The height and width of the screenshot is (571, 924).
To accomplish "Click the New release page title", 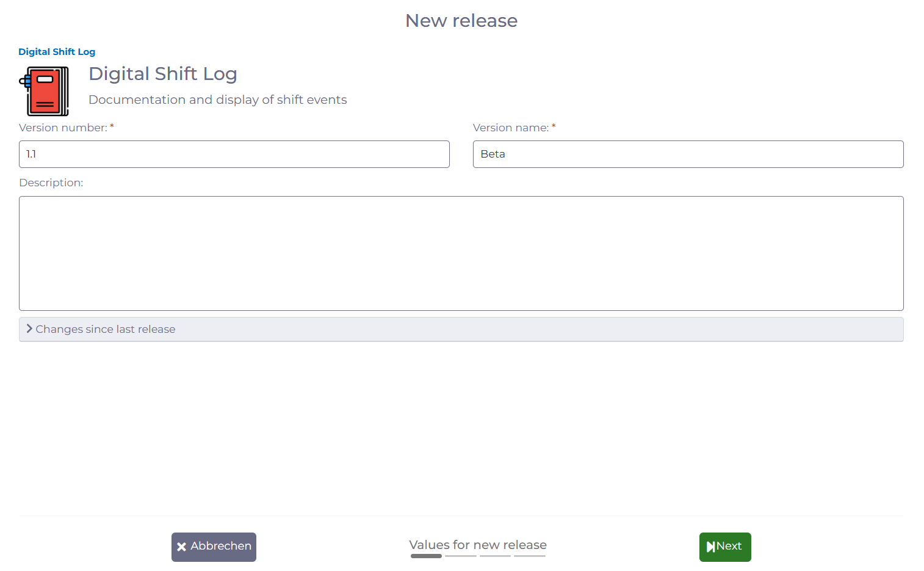I will tap(461, 20).
